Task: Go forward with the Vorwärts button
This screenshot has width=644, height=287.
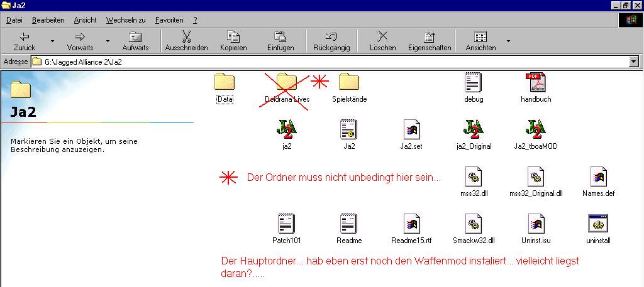Action: 80,41
